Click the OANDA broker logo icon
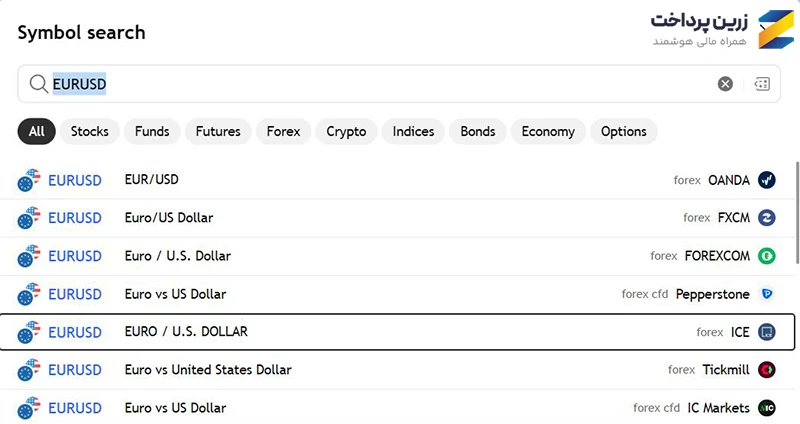 [x=766, y=180]
